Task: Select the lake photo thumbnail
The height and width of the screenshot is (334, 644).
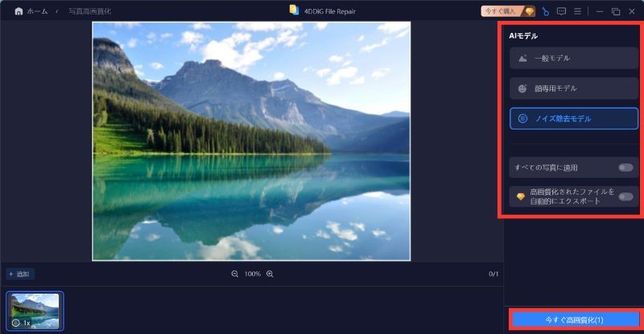Action: coord(35,311)
